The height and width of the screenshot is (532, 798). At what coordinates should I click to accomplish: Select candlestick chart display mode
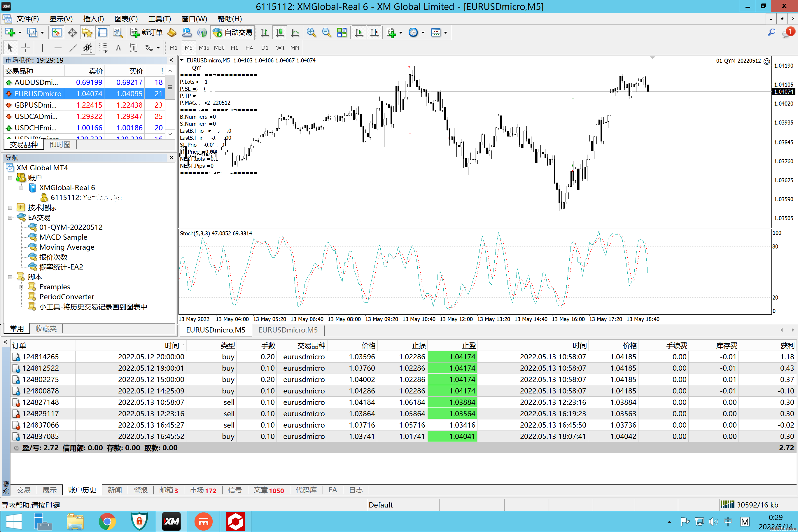click(280, 33)
